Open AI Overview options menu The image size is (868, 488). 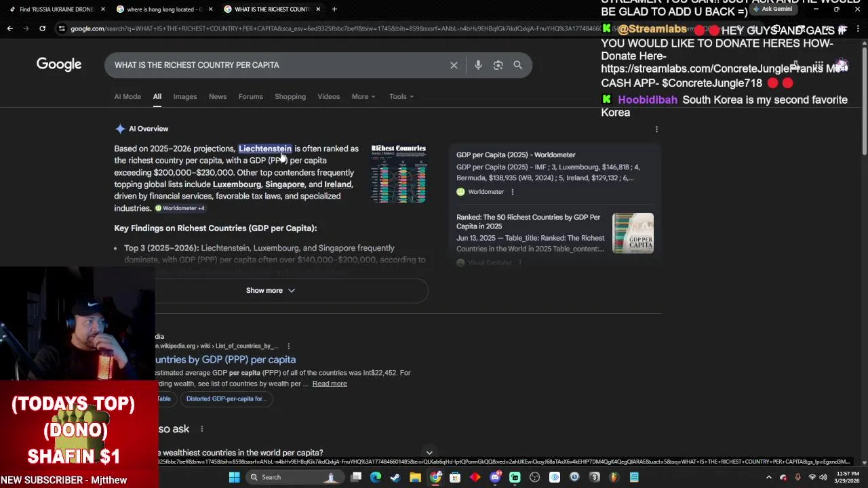coord(656,129)
